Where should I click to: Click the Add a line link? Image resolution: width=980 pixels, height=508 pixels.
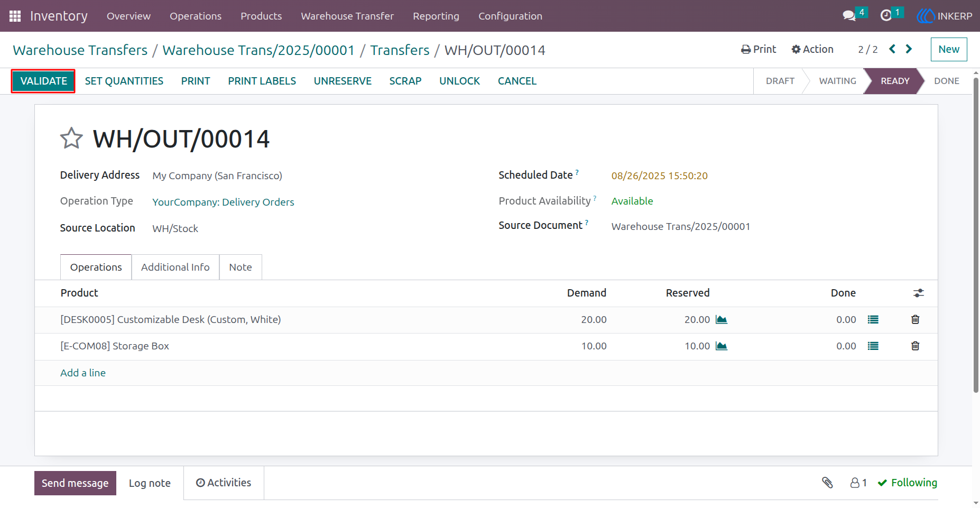(x=83, y=373)
